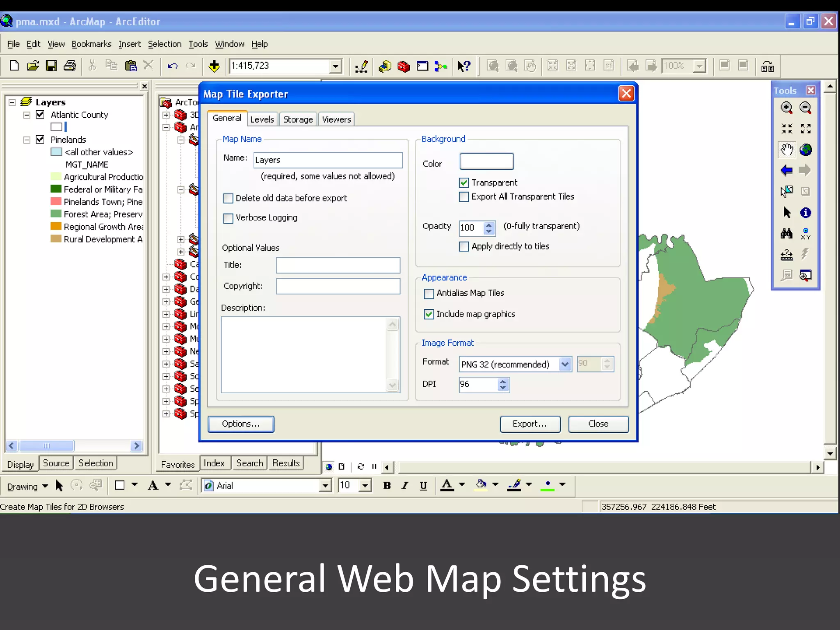Click the map Name input field
Screen dimensions: 840x630
coord(328,160)
